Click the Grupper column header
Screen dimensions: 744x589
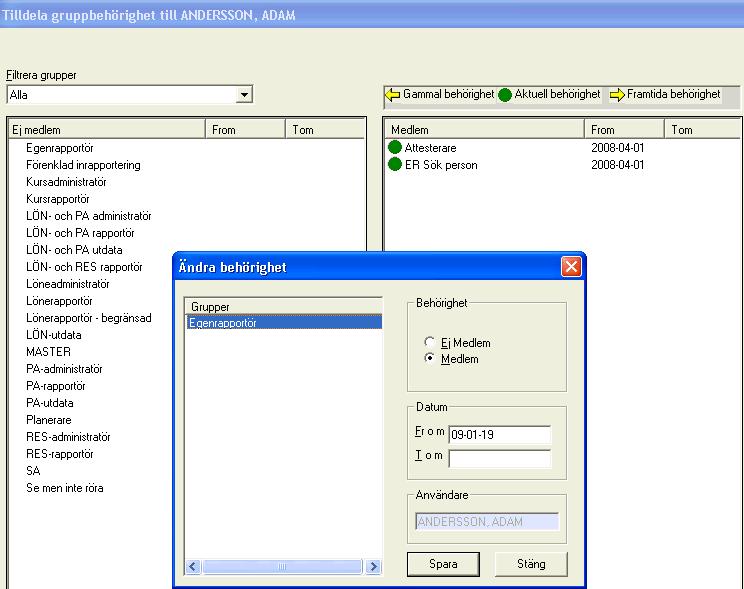coord(283,307)
